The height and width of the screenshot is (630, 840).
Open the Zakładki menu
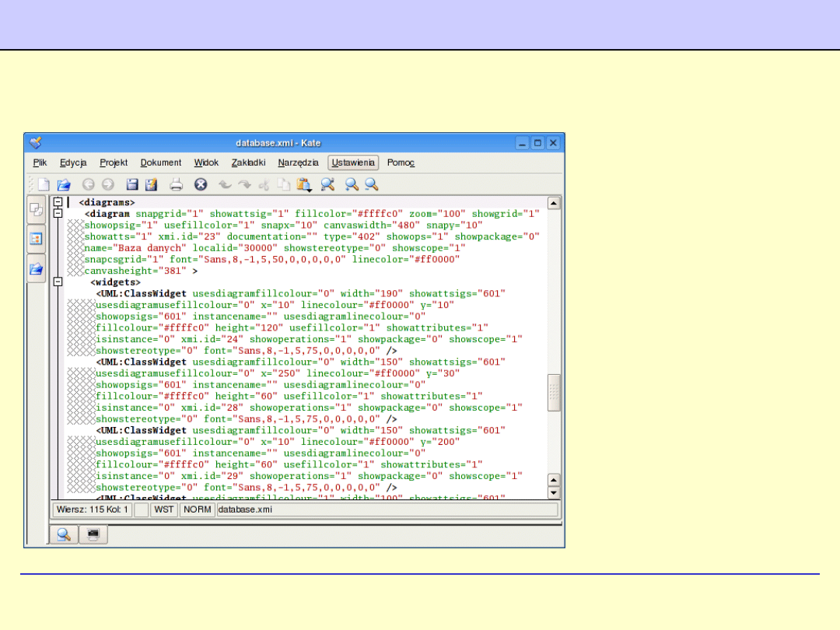[x=248, y=163]
